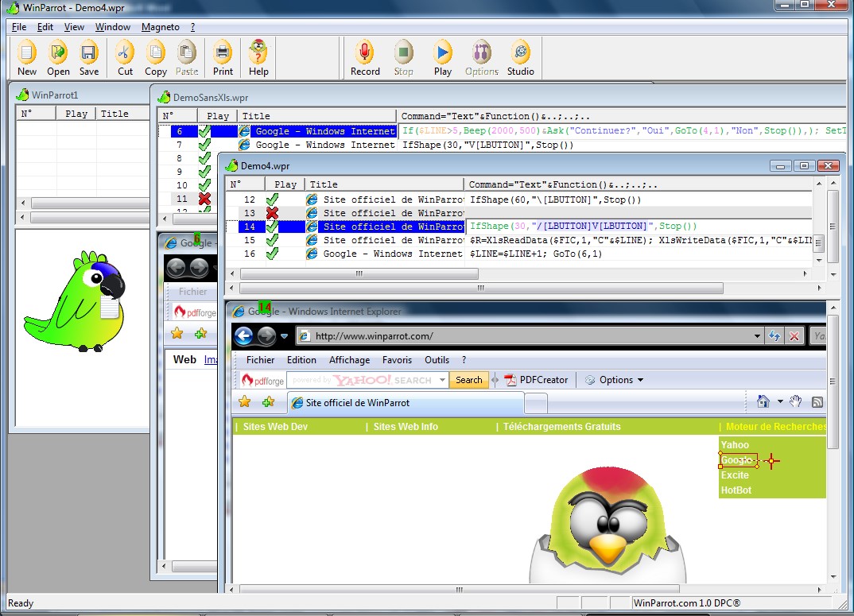
Task: Expand browser back/forward history dropdown
Action: pos(284,336)
